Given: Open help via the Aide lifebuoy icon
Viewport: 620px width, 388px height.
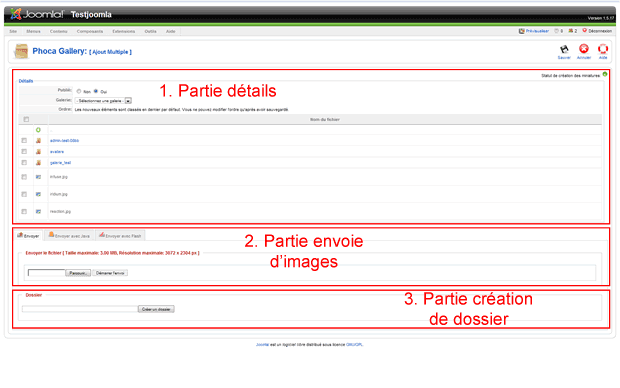Looking at the screenshot, I should click(x=603, y=49).
